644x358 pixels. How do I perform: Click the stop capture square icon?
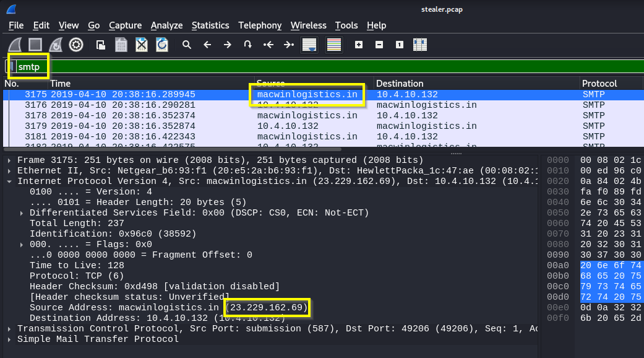pyautogui.click(x=35, y=45)
